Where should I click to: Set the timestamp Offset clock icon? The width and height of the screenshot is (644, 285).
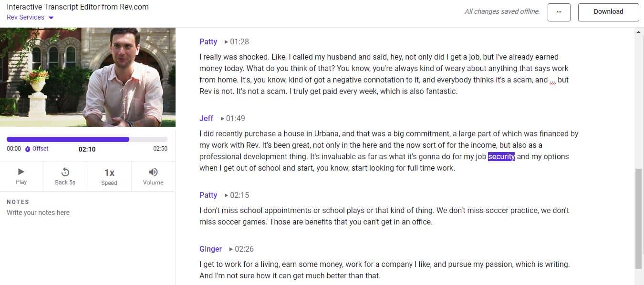coord(28,149)
